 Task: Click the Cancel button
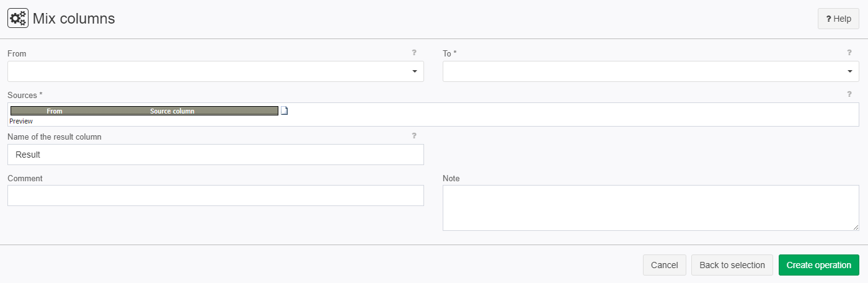665,265
